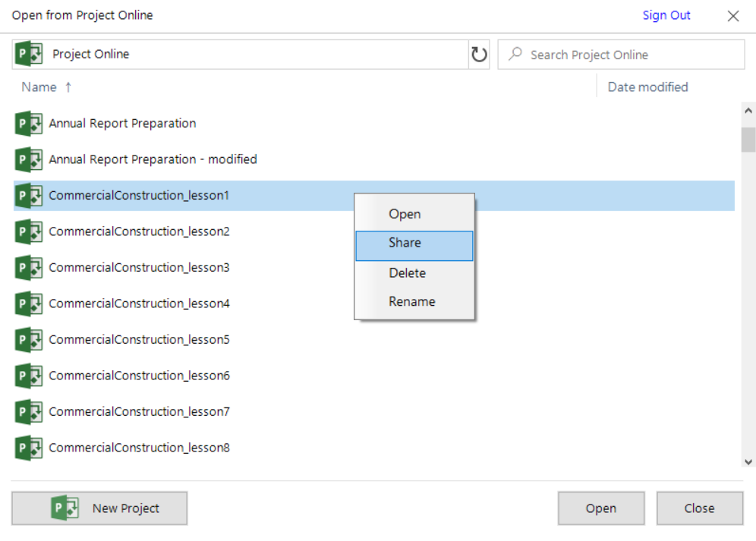This screenshot has width=756, height=541.
Task: Select CommercialConstruction_lesson5 file name
Action: pyautogui.click(x=140, y=340)
